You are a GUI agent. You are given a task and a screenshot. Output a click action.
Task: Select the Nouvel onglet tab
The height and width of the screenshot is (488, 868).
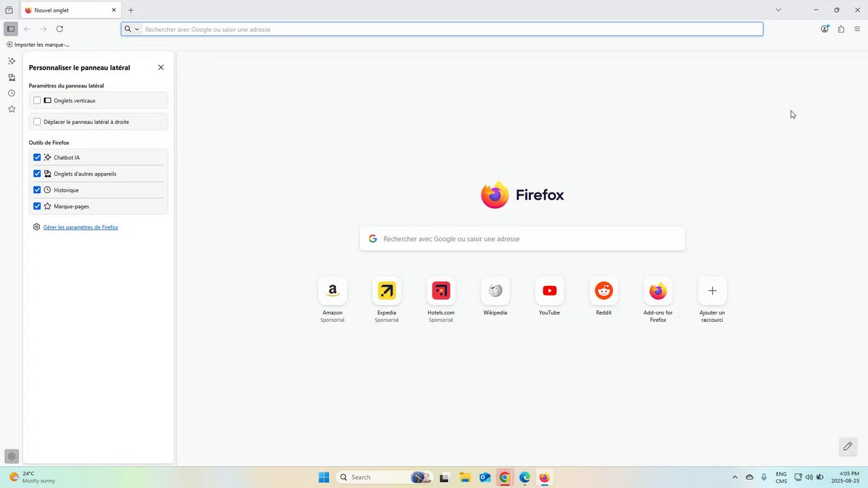[x=71, y=10]
